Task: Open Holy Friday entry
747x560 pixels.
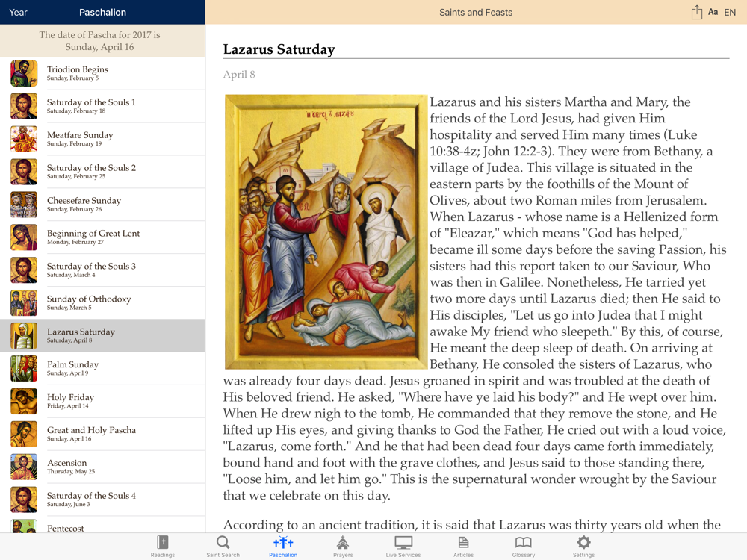Action: pyautogui.click(x=102, y=402)
